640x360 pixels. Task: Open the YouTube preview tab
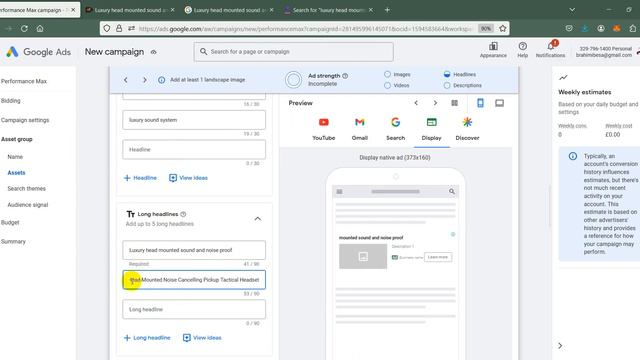coord(324,129)
